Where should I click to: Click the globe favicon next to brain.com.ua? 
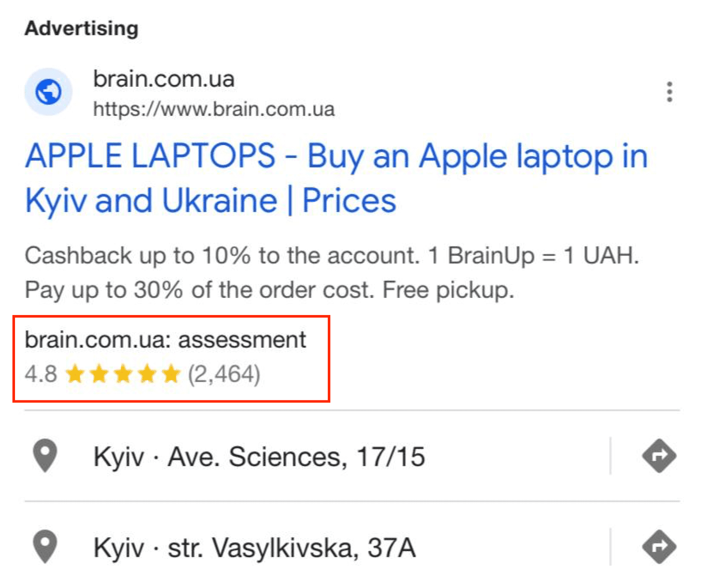[x=48, y=91]
